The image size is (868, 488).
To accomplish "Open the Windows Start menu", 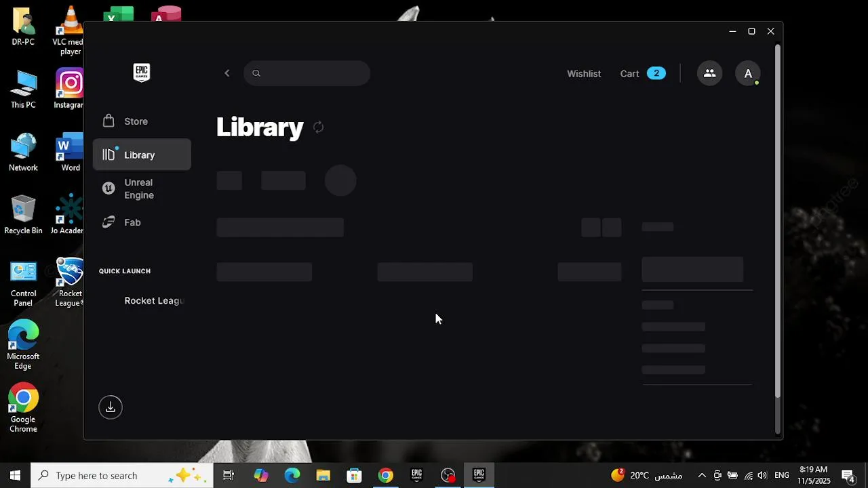I will pyautogui.click(x=15, y=475).
